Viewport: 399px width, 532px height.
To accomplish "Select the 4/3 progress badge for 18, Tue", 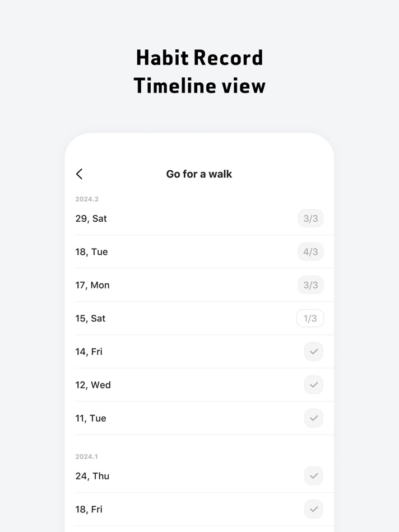I will coord(310,251).
